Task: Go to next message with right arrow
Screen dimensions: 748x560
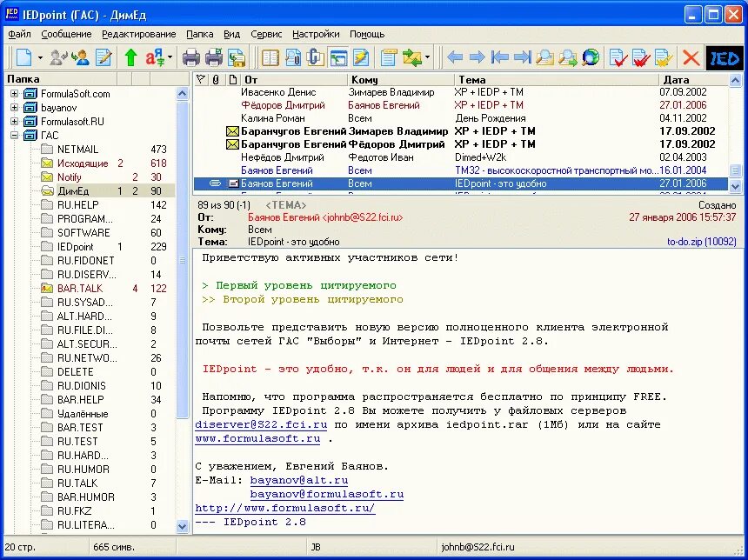Action: (477, 57)
